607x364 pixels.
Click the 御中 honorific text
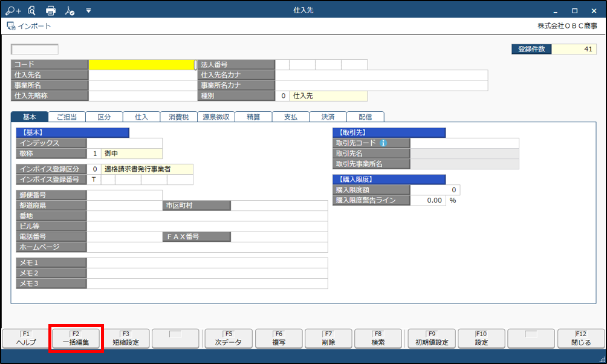point(111,154)
